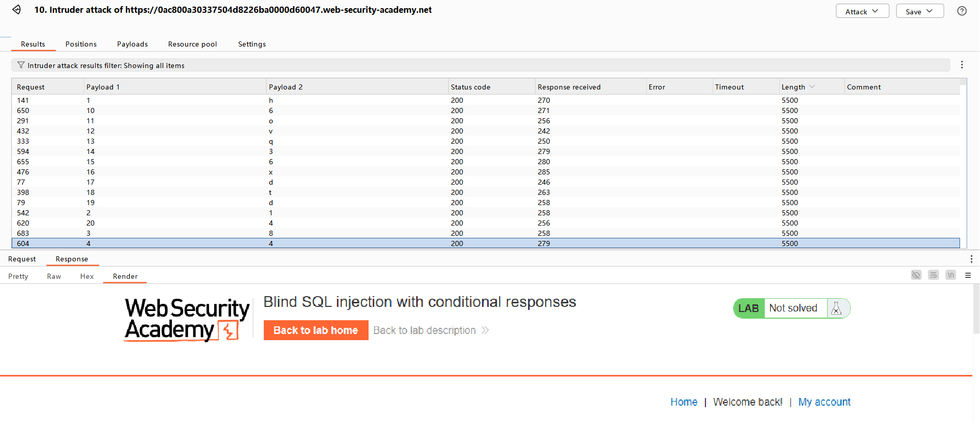
Task: Open the response panel hamburger menu
Action: 968,275
